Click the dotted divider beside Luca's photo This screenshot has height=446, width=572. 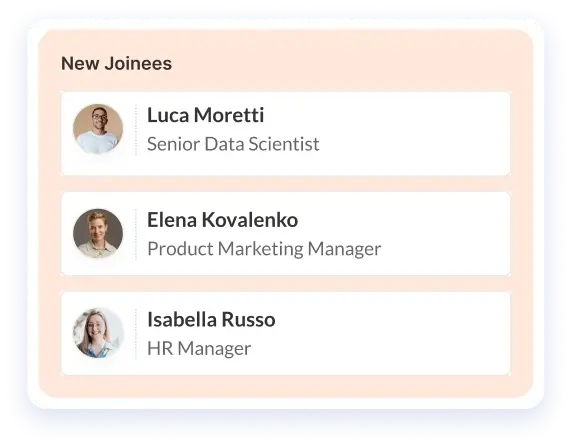coord(136,130)
